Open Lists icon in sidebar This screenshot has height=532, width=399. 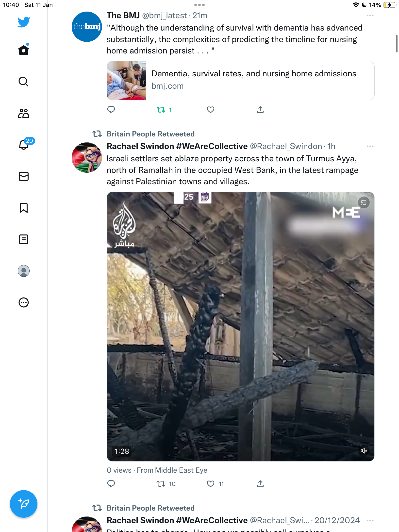pos(24,239)
